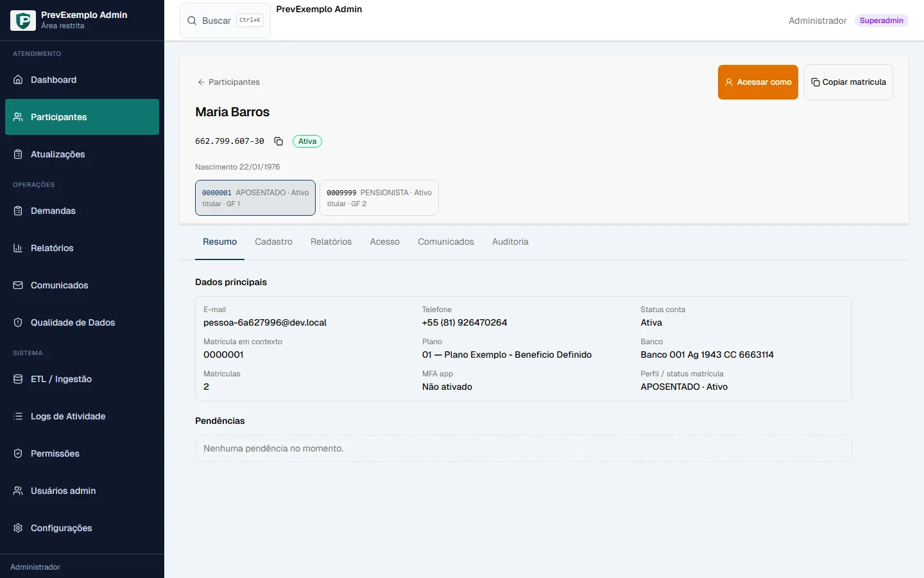Switch to the Cadastro tab
The height and width of the screenshot is (578, 924).
[x=273, y=242]
